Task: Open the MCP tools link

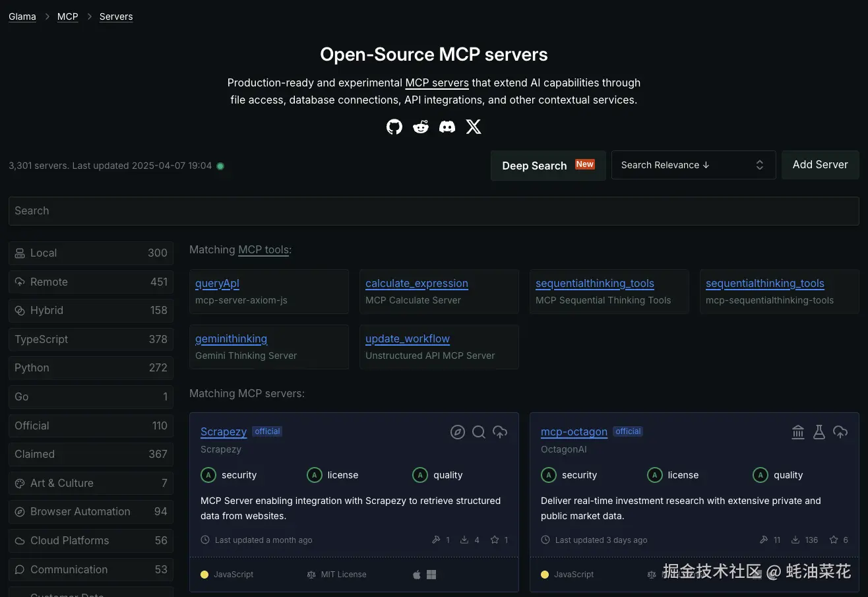Action: pyautogui.click(x=263, y=250)
